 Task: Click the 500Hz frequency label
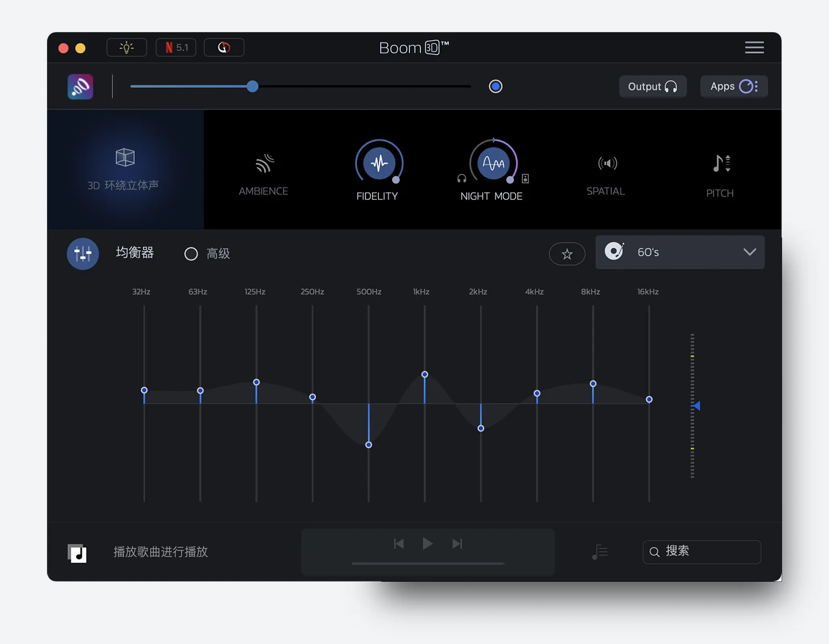tap(369, 292)
